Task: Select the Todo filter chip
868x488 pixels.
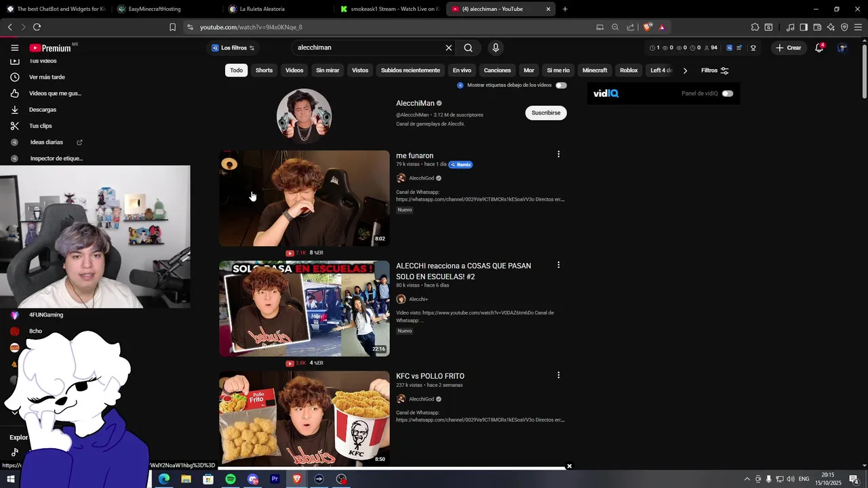Action: (x=236, y=70)
